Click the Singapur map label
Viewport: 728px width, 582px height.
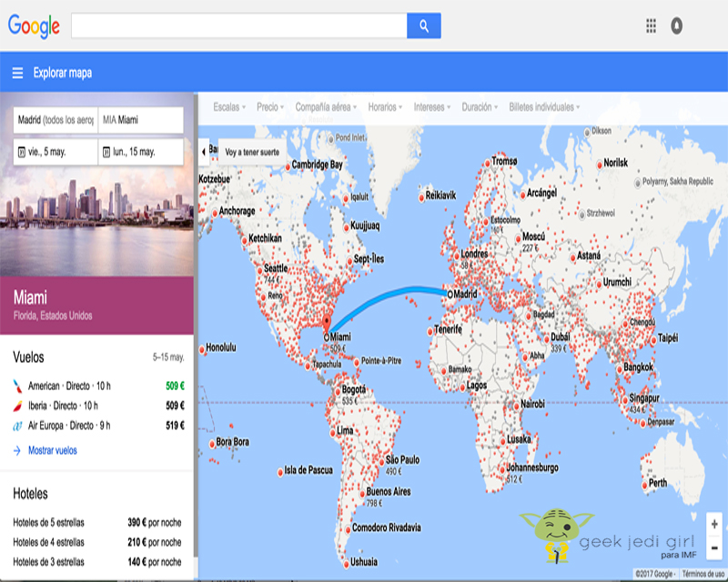click(x=644, y=398)
